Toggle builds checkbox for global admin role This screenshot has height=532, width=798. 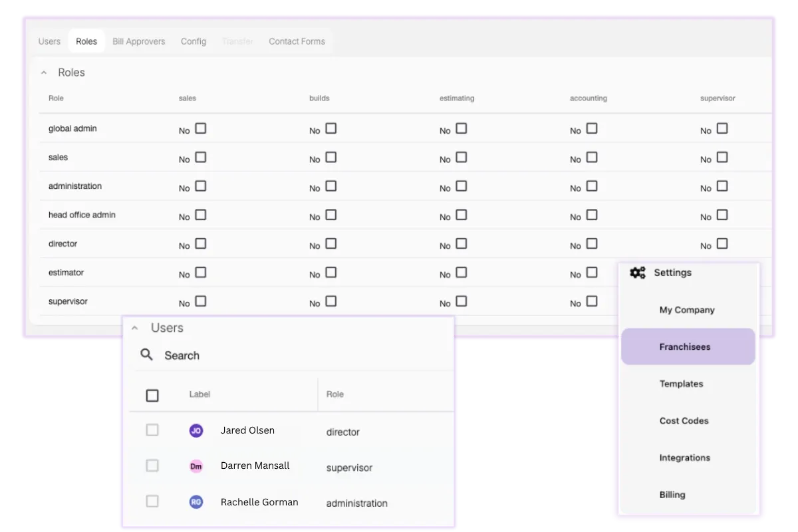click(x=331, y=128)
